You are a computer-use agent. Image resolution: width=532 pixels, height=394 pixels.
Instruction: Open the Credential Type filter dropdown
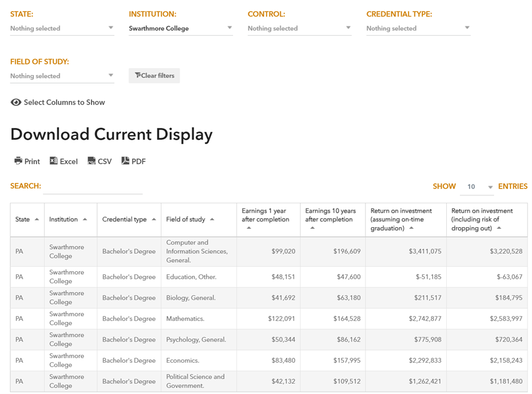(418, 28)
